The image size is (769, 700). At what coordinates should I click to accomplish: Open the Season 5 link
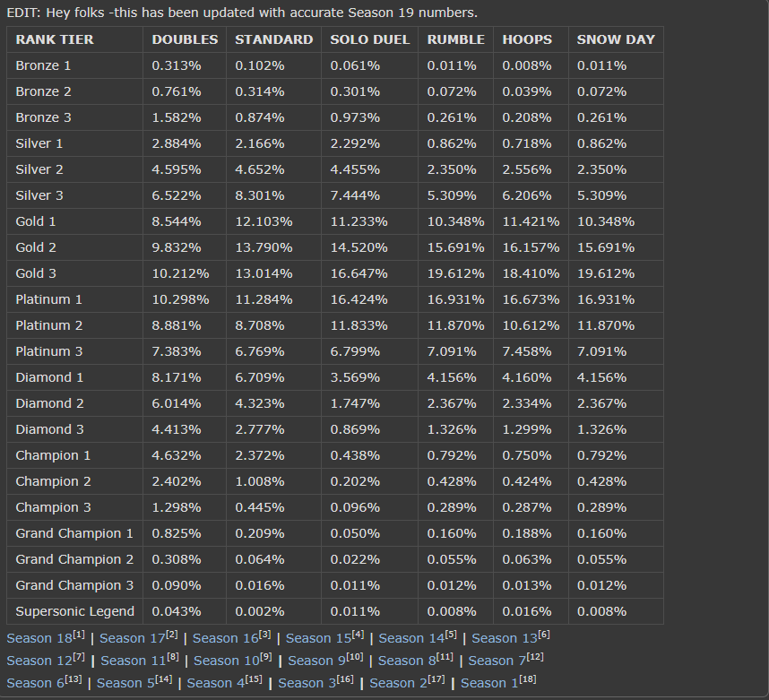point(125,683)
